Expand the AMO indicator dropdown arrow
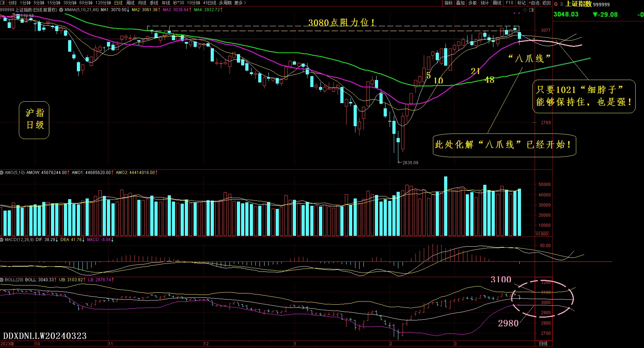Image resolution: width=644 pixels, height=348 pixels. coord(2,172)
